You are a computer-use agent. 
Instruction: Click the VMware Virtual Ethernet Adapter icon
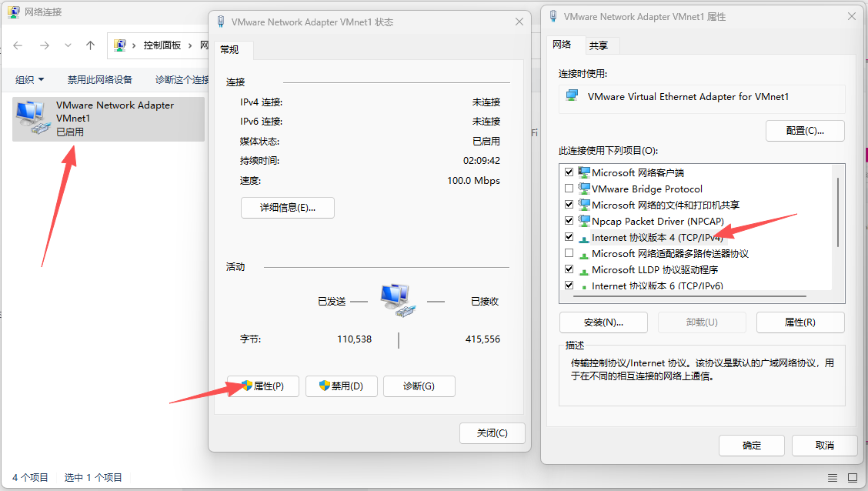[572, 95]
